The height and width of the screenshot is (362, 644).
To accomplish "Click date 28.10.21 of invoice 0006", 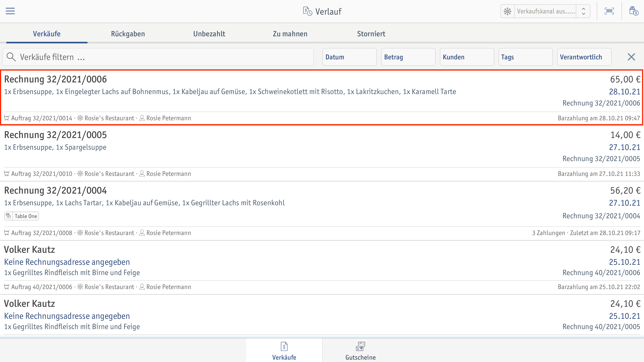I will (625, 92).
